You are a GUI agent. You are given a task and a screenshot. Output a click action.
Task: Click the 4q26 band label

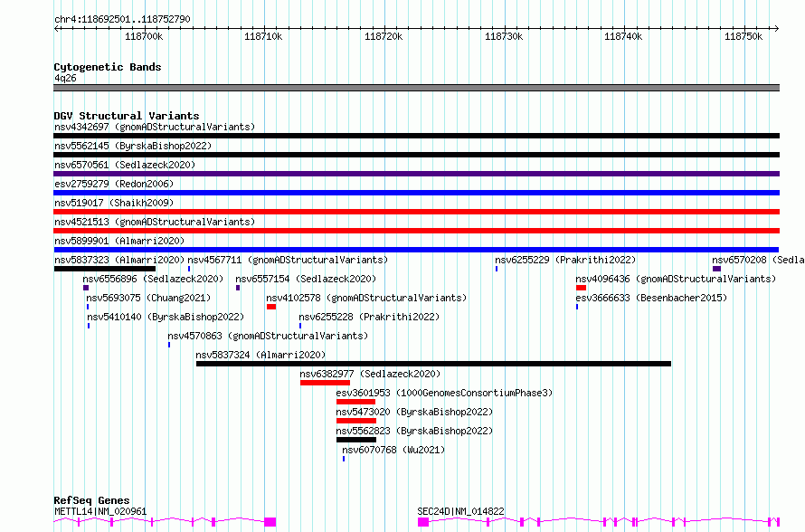[x=65, y=78]
